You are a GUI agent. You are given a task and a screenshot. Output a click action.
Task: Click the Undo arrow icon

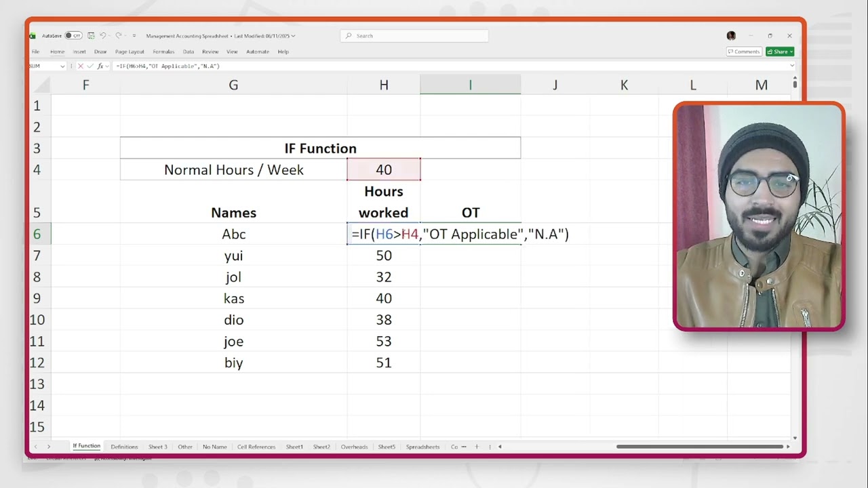click(x=103, y=36)
